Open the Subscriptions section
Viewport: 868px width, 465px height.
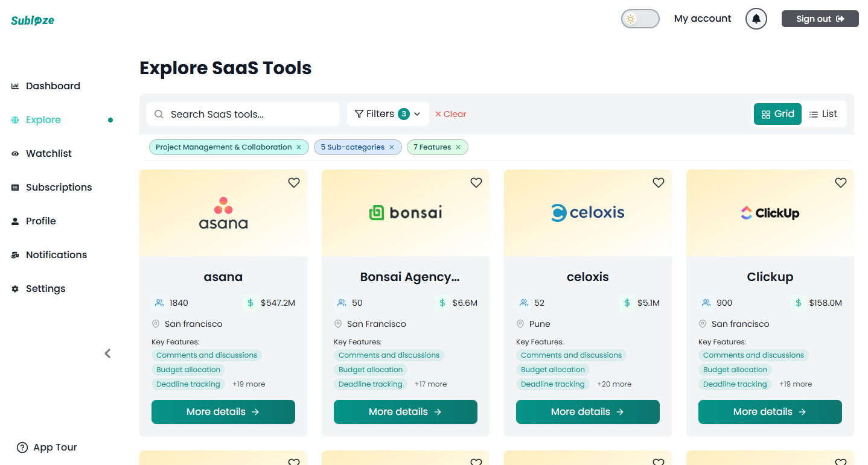click(59, 187)
